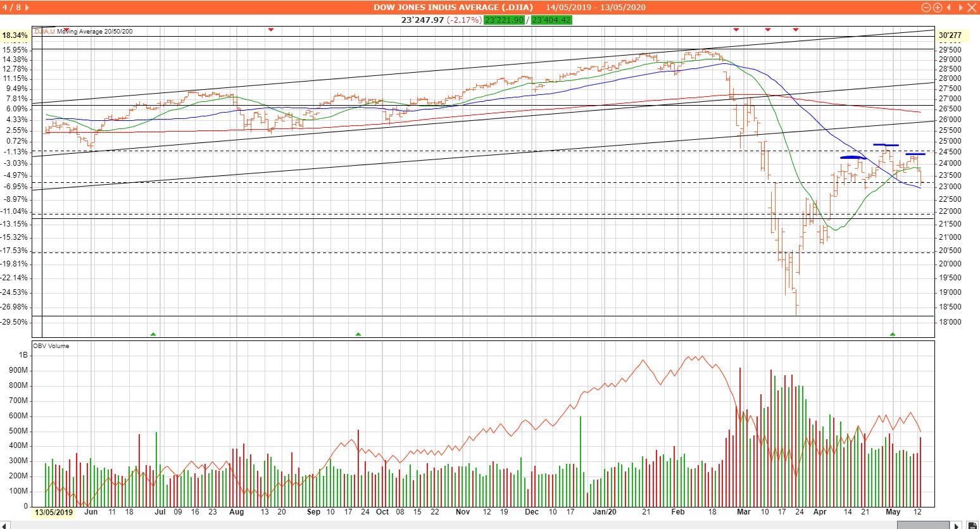Click the 100M volume axis label
Viewport: 980px width, 529px height.
[19, 491]
